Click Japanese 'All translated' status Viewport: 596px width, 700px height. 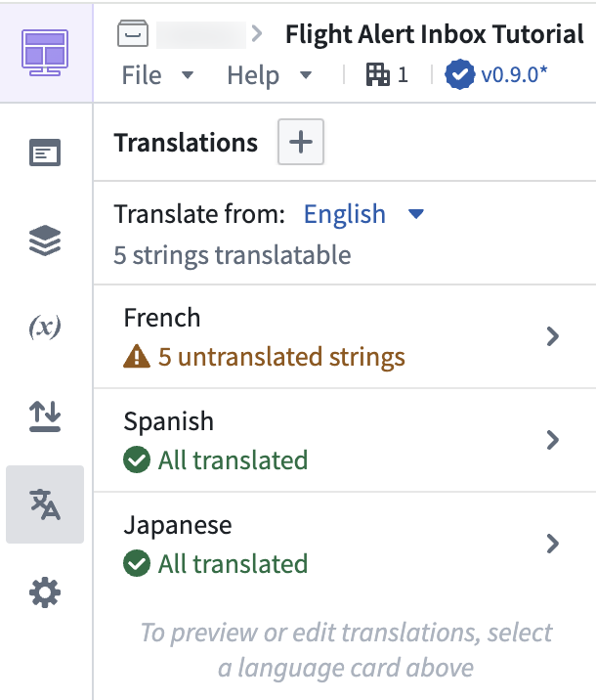[x=233, y=564]
